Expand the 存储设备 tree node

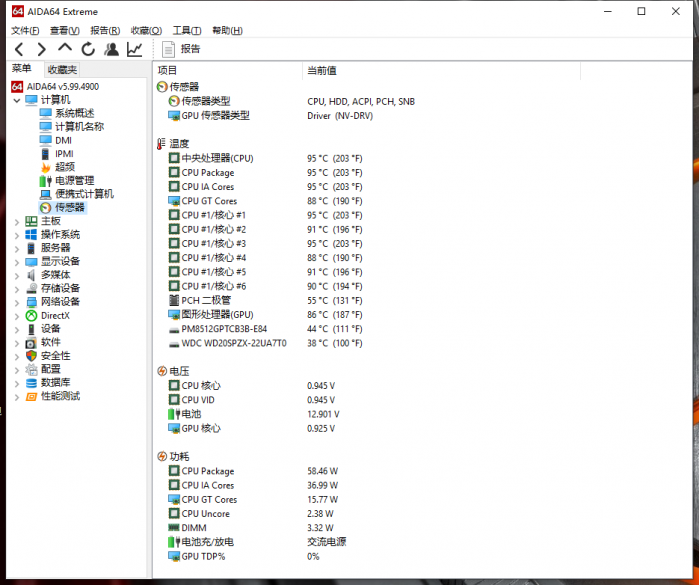(17, 288)
